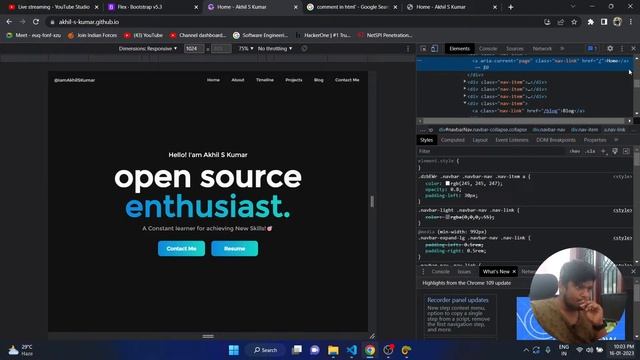640x360 pixels.
Task: Expand the second collapsed nav-item div
Action: click(x=464, y=89)
